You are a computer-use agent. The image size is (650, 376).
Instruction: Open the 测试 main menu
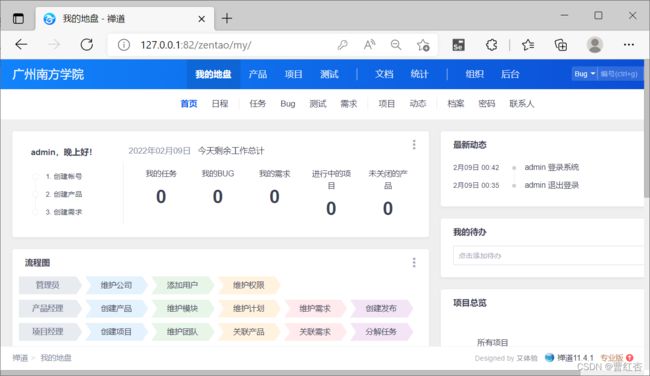click(x=329, y=74)
